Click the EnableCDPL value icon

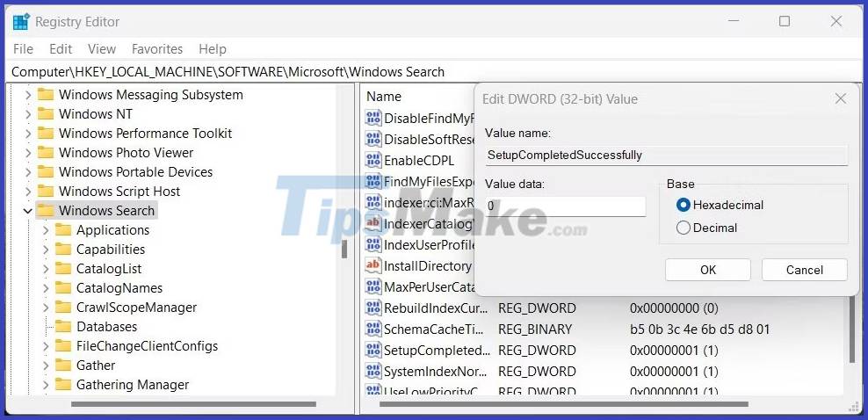click(x=373, y=161)
